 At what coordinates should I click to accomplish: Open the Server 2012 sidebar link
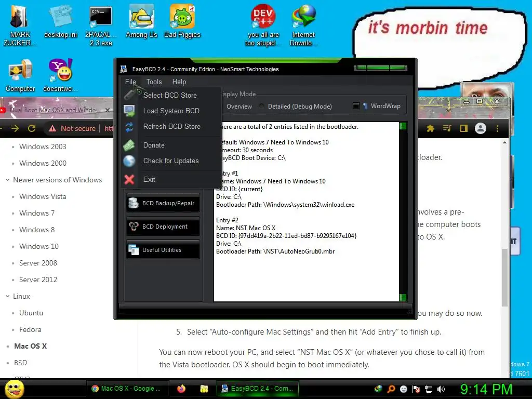pos(38,280)
